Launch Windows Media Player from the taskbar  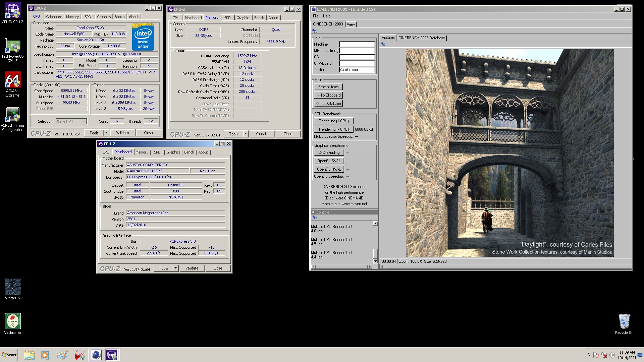coord(45,355)
